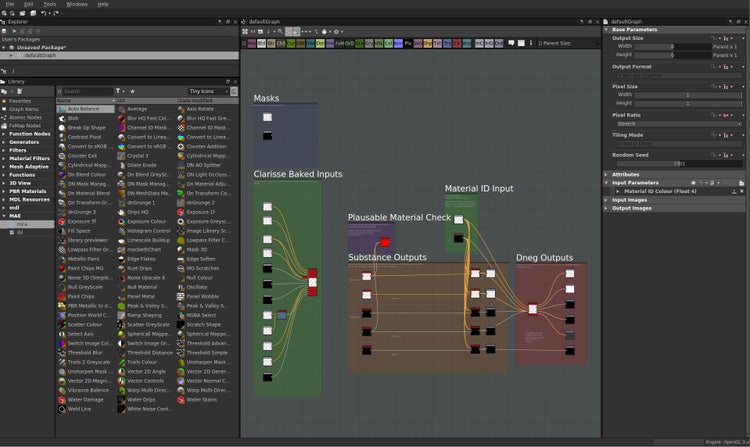750x447 pixels.
Task: Open the graph display settings gear dropdown
Action: coord(337,32)
